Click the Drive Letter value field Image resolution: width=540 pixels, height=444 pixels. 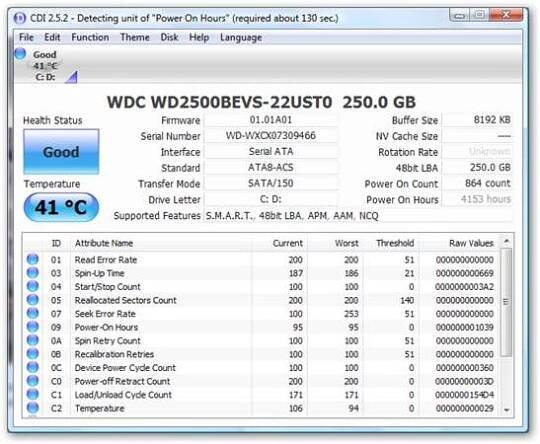pyautogui.click(x=271, y=199)
